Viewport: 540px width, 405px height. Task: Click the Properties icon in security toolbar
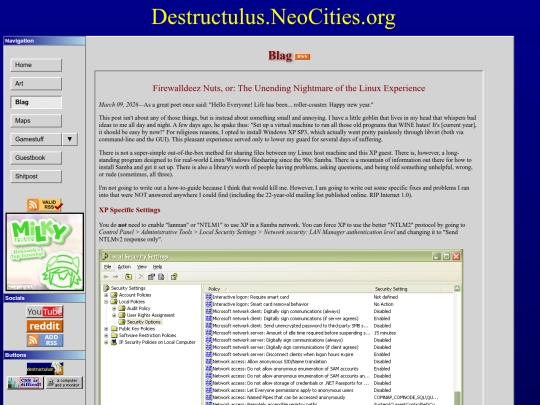[x=151, y=277]
